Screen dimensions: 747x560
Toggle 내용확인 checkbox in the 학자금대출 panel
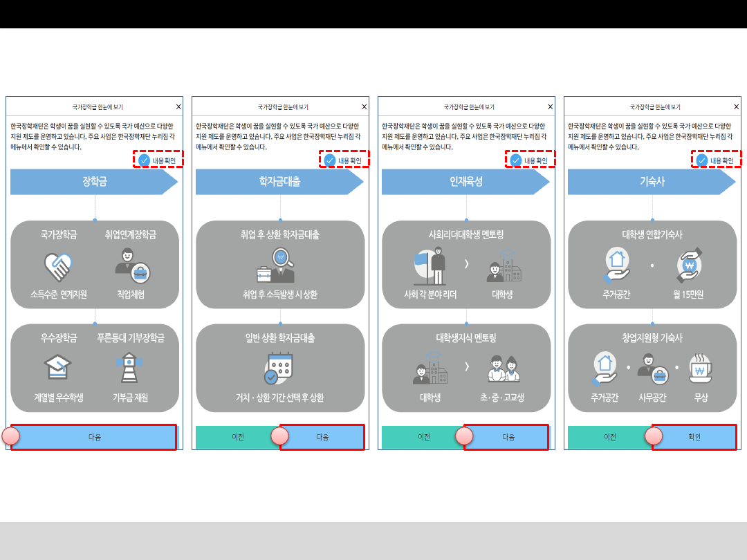click(x=330, y=160)
